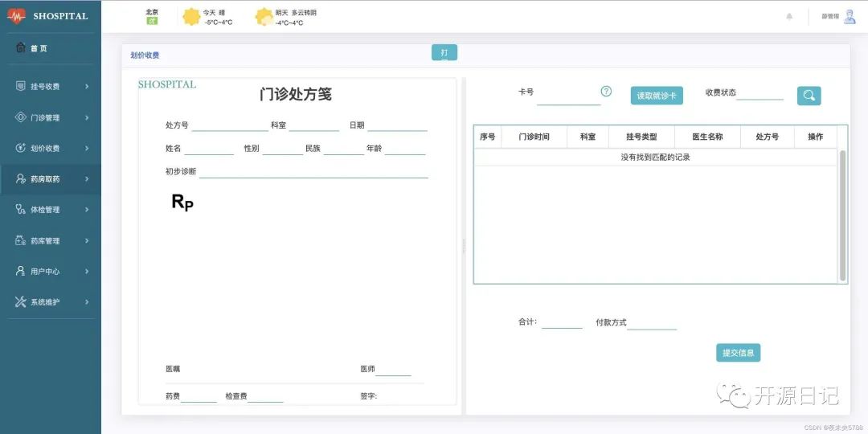Click the question mark help icon near 卡号
Screen dimensions: 868x434
pyautogui.click(x=606, y=92)
